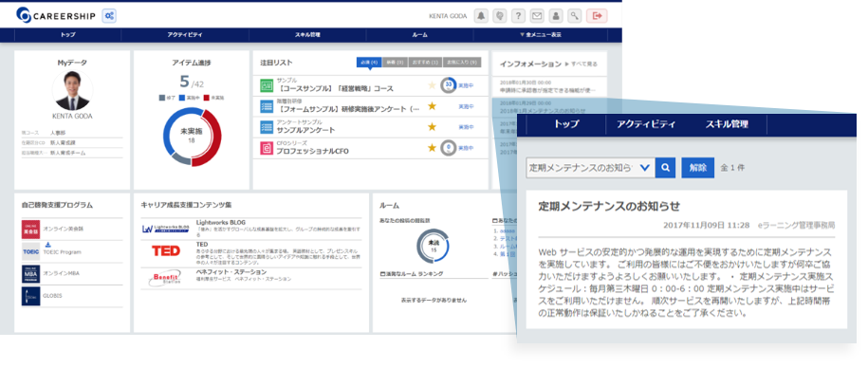Open 実施中 link for サンプルアンケート

point(466,127)
